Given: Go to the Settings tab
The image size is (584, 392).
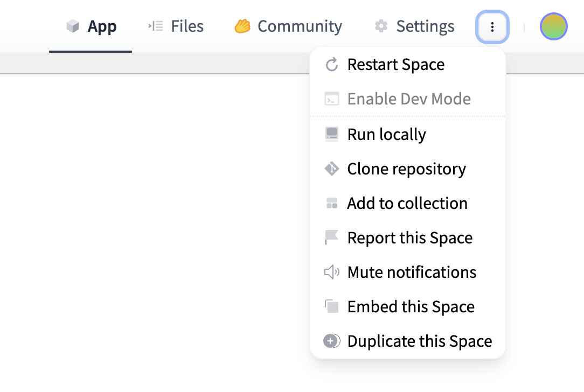Looking at the screenshot, I should pyautogui.click(x=425, y=26).
